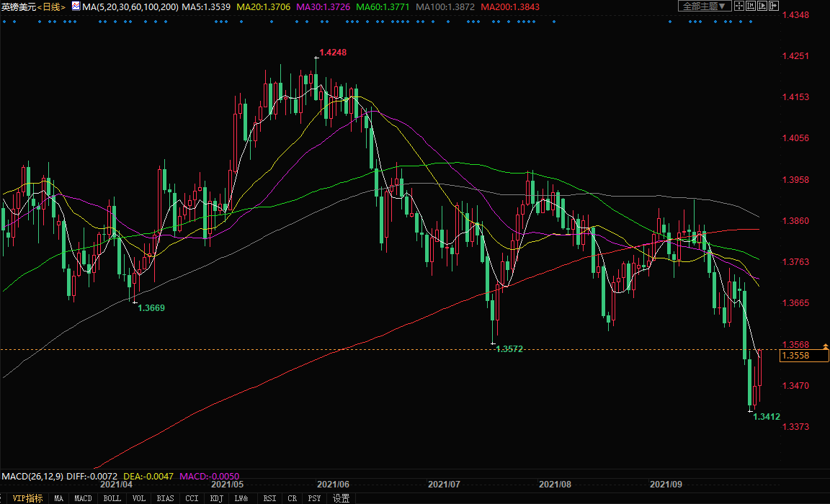Switch to the KDJ indicator tab

[216, 498]
